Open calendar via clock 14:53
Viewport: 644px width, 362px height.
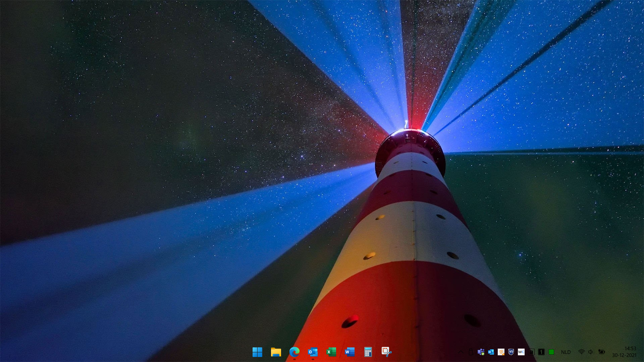click(x=624, y=352)
